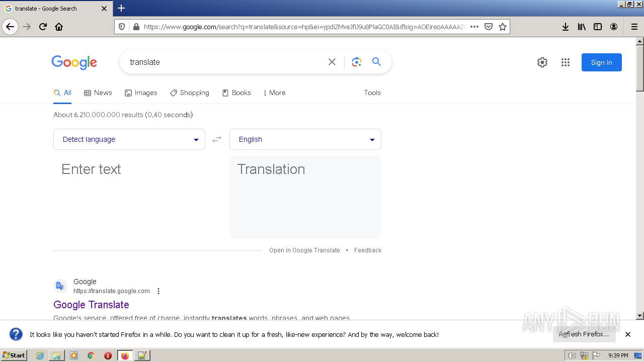Open the Google Translate result title
Screen dimensions: 644x362
click(x=91, y=305)
